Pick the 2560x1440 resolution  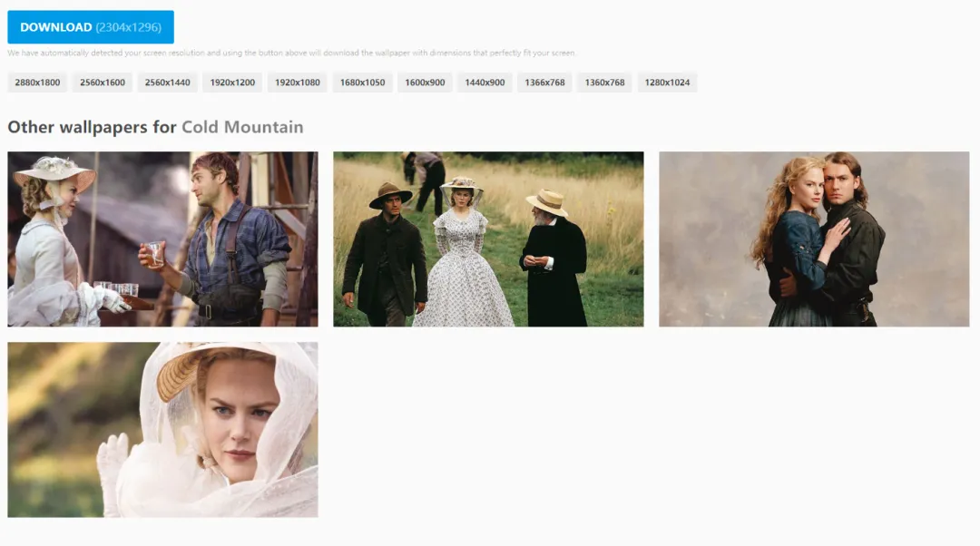tap(168, 83)
